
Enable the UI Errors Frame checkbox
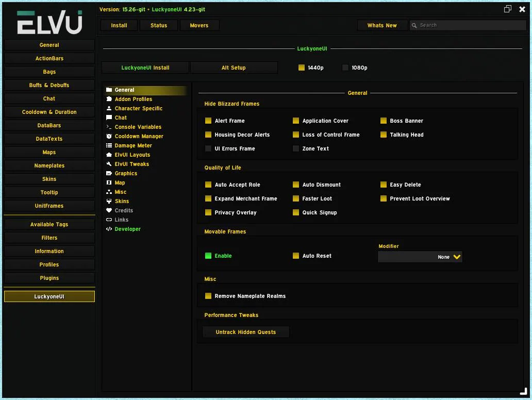point(208,148)
